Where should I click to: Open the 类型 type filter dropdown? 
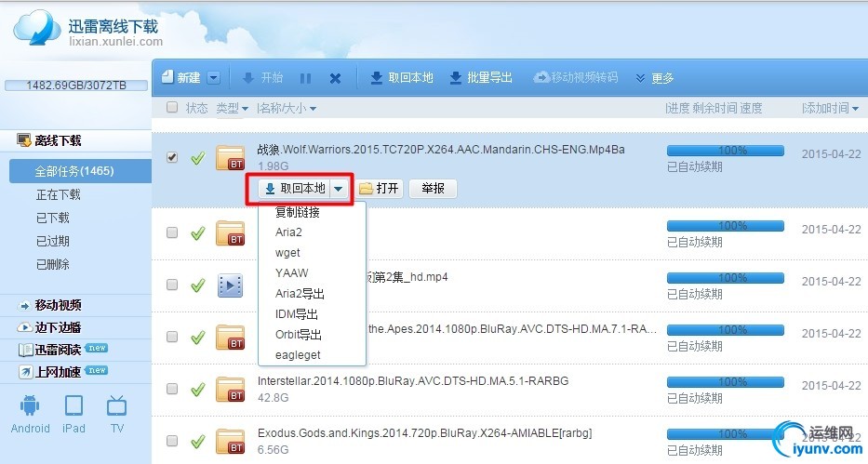(232, 108)
